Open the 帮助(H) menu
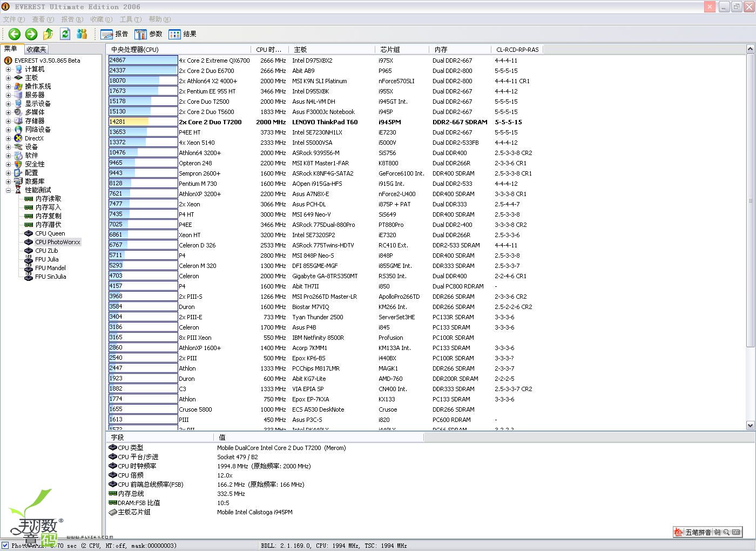The image size is (756, 551). [159, 19]
